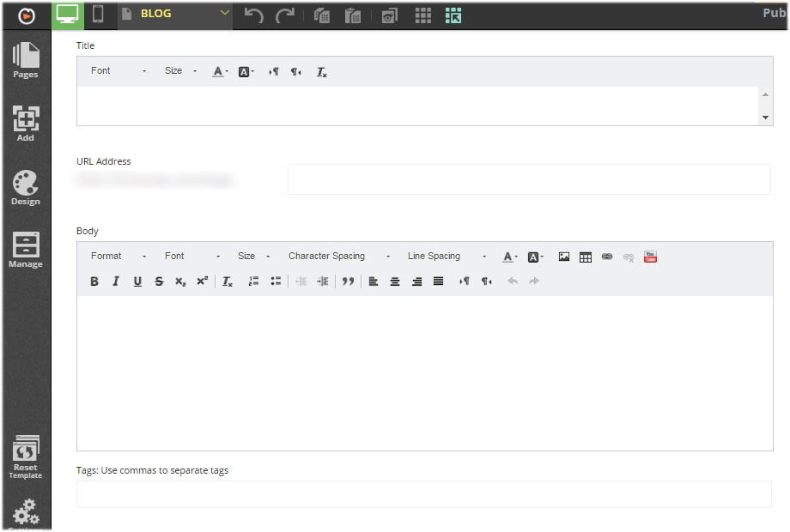Increase indent in Body

(323, 281)
